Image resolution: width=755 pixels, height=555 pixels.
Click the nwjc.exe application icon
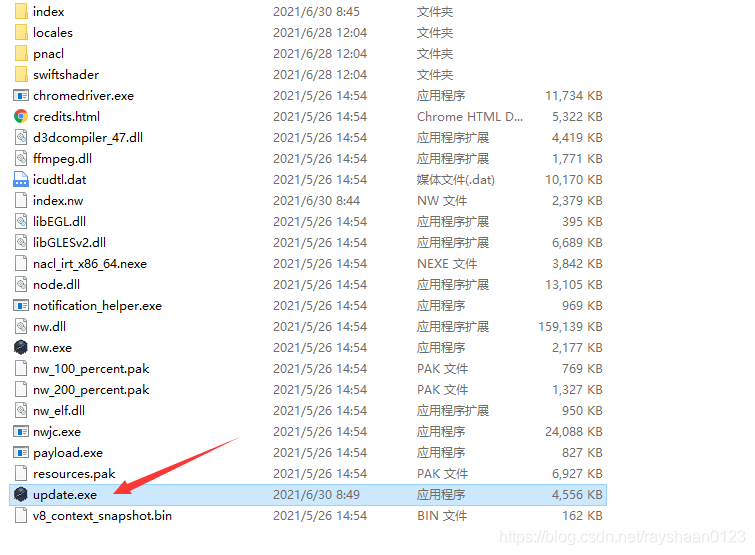pyautogui.click(x=21, y=432)
